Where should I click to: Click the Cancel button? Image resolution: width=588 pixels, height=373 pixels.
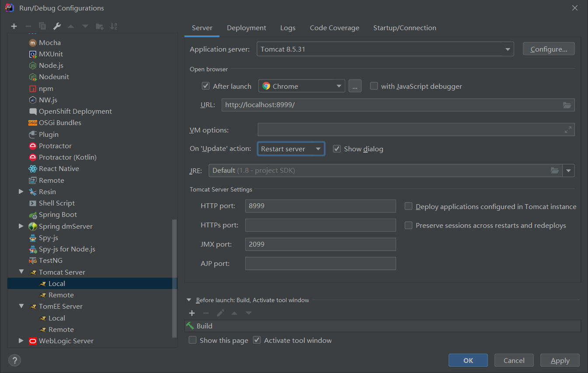point(514,360)
